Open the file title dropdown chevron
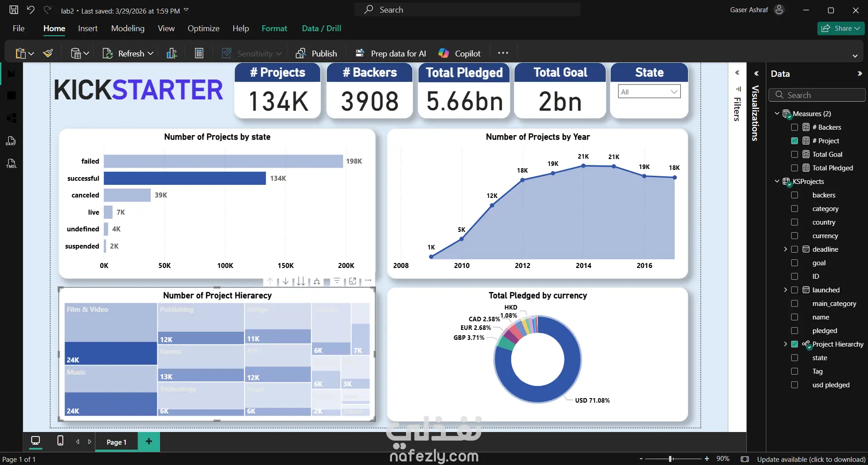868x465 pixels. [x=186, y=10]
